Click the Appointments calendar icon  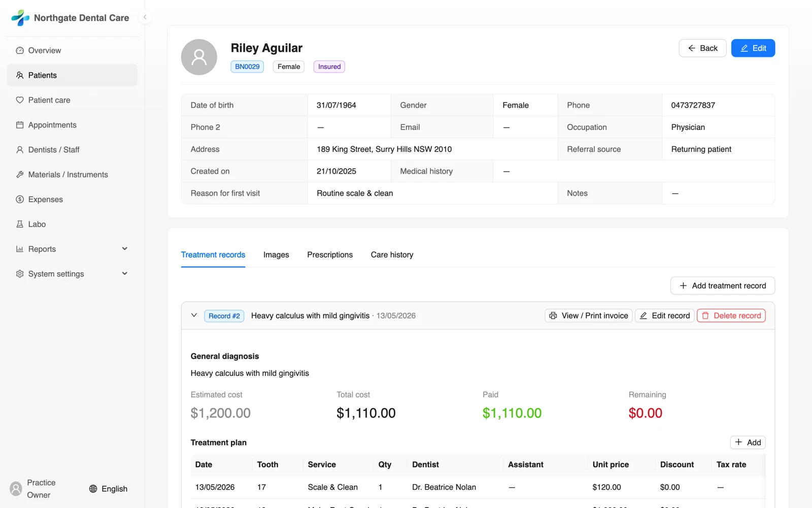[20, 125]
